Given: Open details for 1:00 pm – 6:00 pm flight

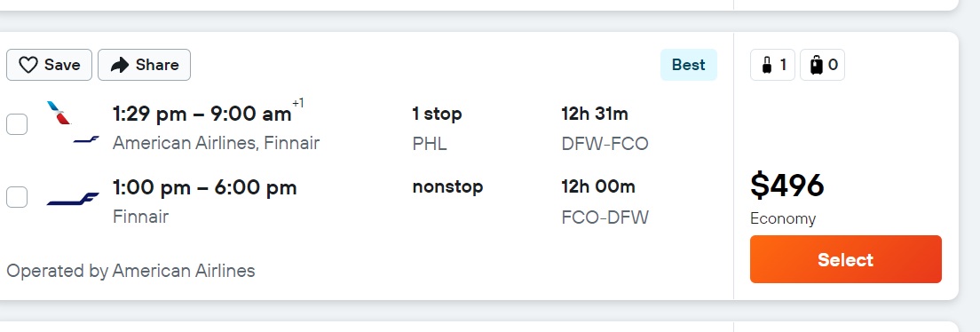Looking at the screenshot, I should tap(204, 187).
